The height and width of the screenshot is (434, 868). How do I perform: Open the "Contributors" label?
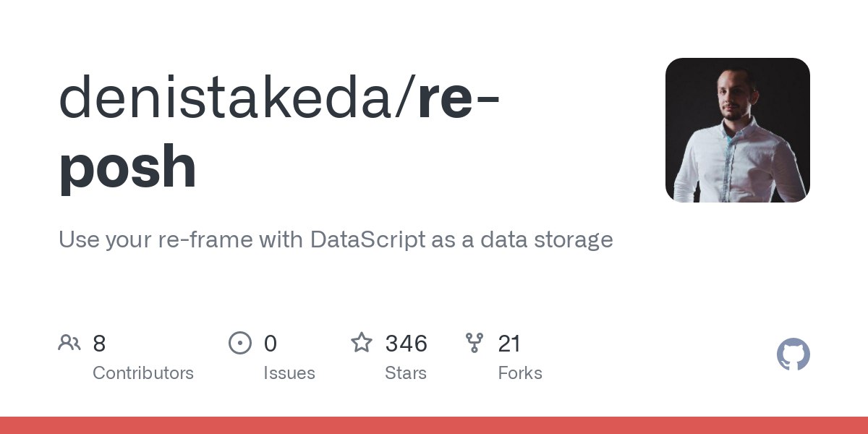click(x=143, y=373)
